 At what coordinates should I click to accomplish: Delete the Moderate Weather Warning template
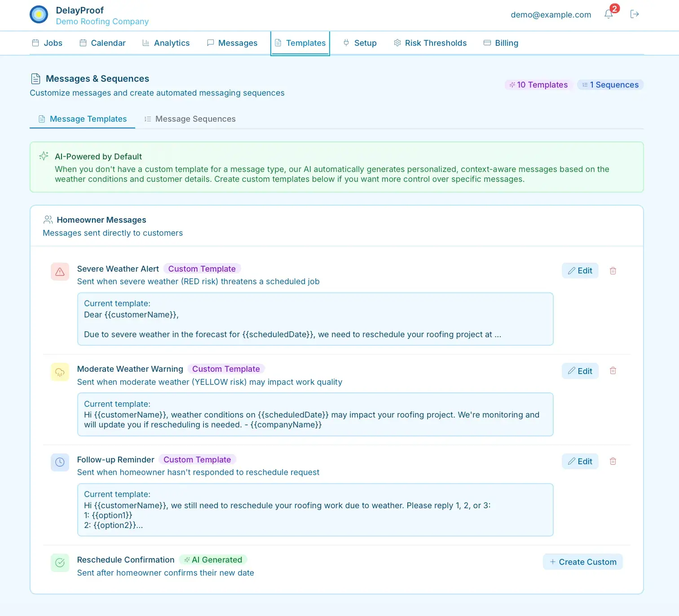pos(613,371)
